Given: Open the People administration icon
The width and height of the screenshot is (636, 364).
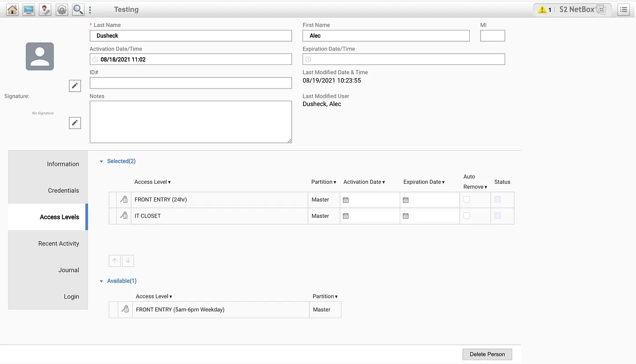Looking at the screenshot, I should coord(45,9).
